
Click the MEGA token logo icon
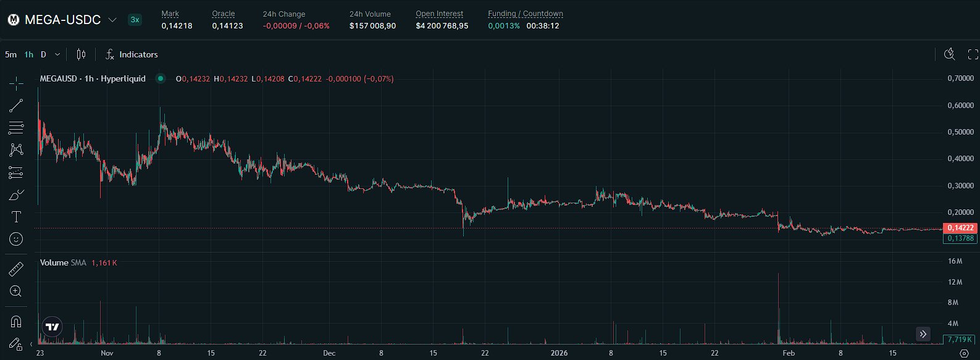(x=13, y=20)
